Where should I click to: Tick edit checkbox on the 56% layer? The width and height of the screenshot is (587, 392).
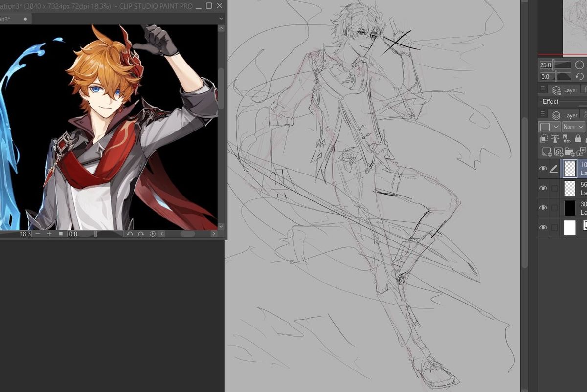point(554,188)
